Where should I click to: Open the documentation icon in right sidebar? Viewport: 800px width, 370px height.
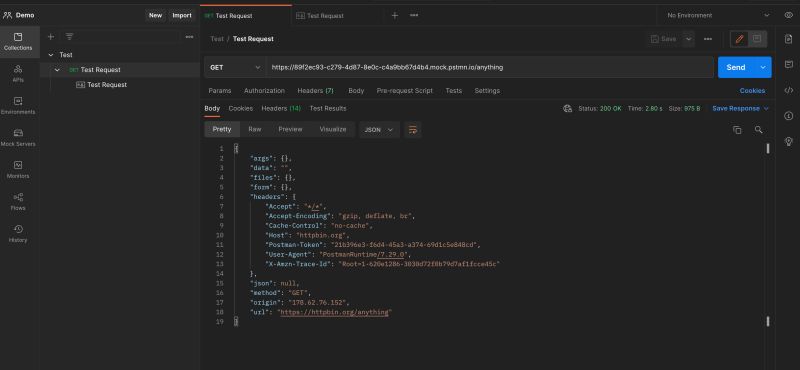click(788, 39)
